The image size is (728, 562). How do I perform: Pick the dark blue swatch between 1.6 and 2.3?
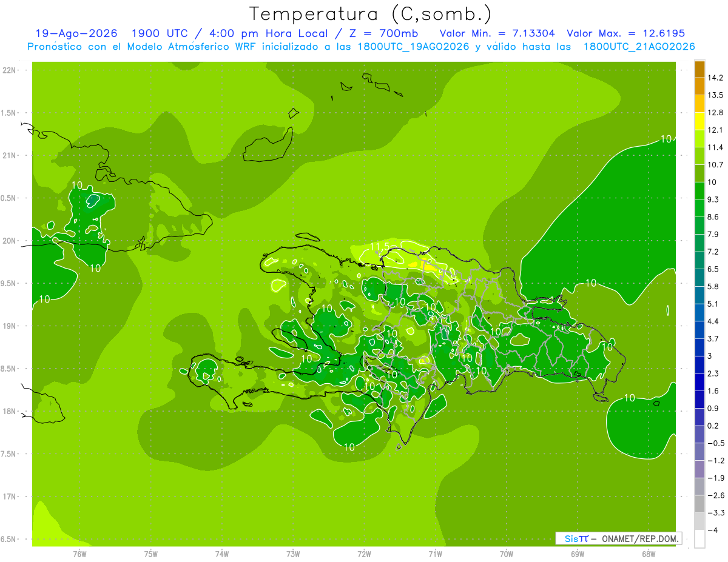click(x=699, y=382)
